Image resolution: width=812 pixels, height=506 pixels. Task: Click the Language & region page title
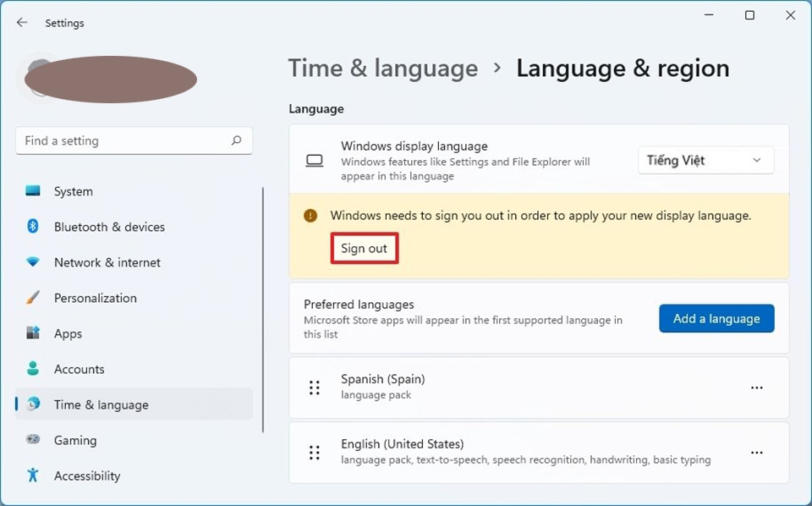[x=623, y=69]
